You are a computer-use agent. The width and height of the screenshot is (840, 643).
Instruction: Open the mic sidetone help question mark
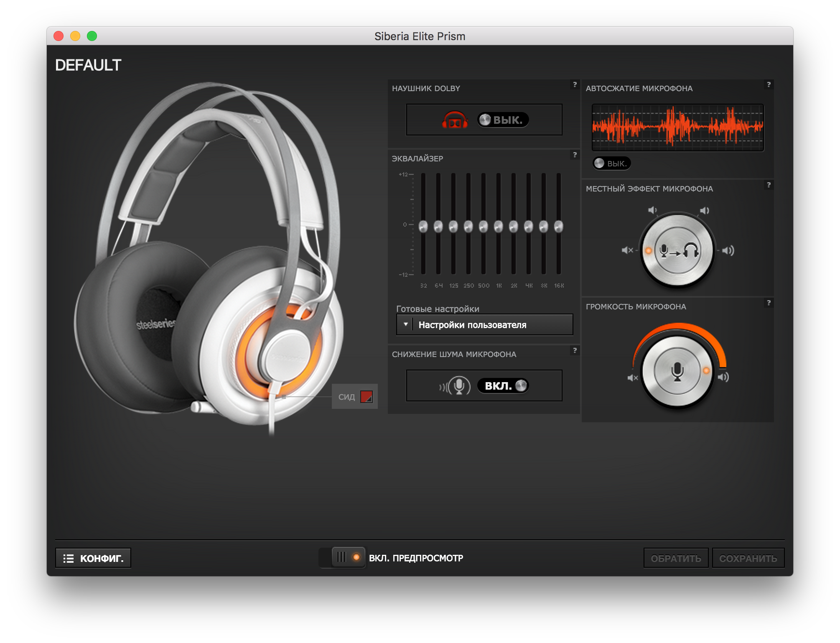tap(769, 185)
